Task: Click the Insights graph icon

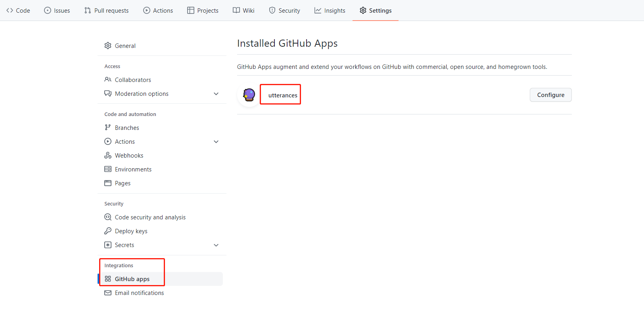Action: (x=318, y=10)
